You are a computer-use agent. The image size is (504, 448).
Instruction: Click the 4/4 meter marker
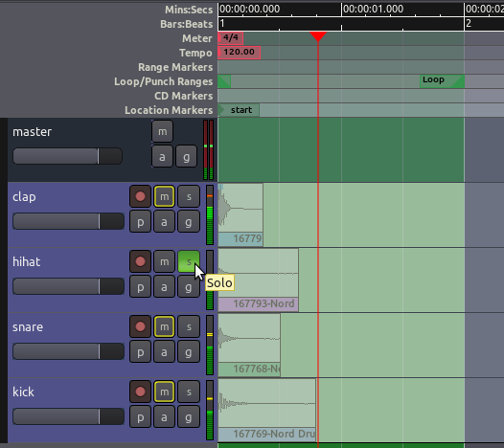231,38
